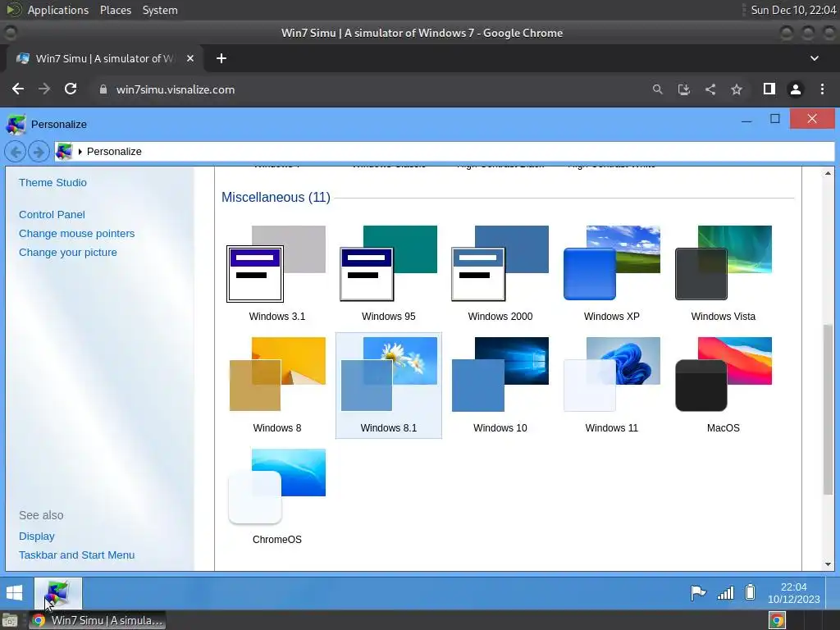Choose the Windows 8.1 theme
Viewport: 840px width, 630px height.
pos(388,386)
